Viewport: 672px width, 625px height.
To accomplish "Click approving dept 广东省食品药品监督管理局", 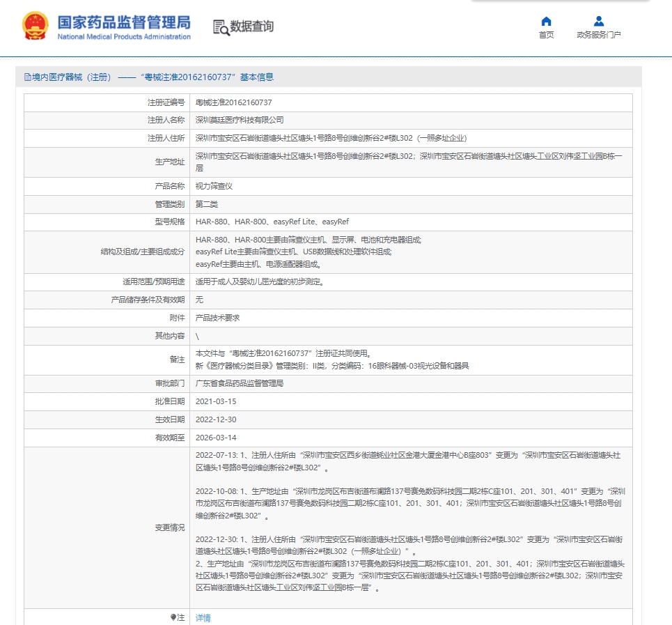I will [240, 383].
